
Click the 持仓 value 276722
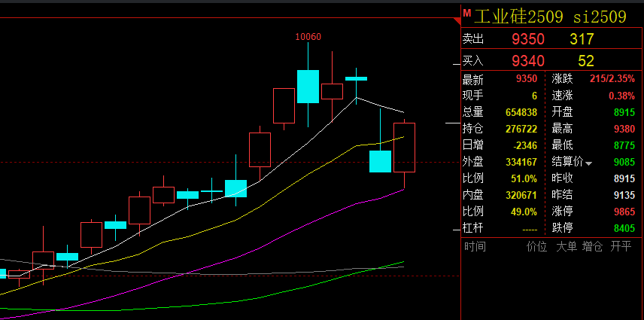tap(521, 129)
